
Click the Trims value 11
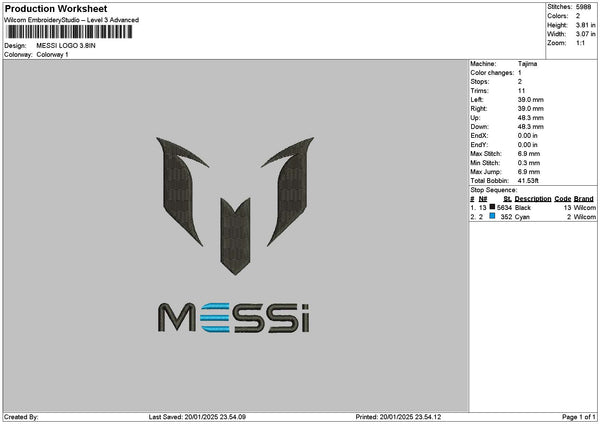[521, 91]
